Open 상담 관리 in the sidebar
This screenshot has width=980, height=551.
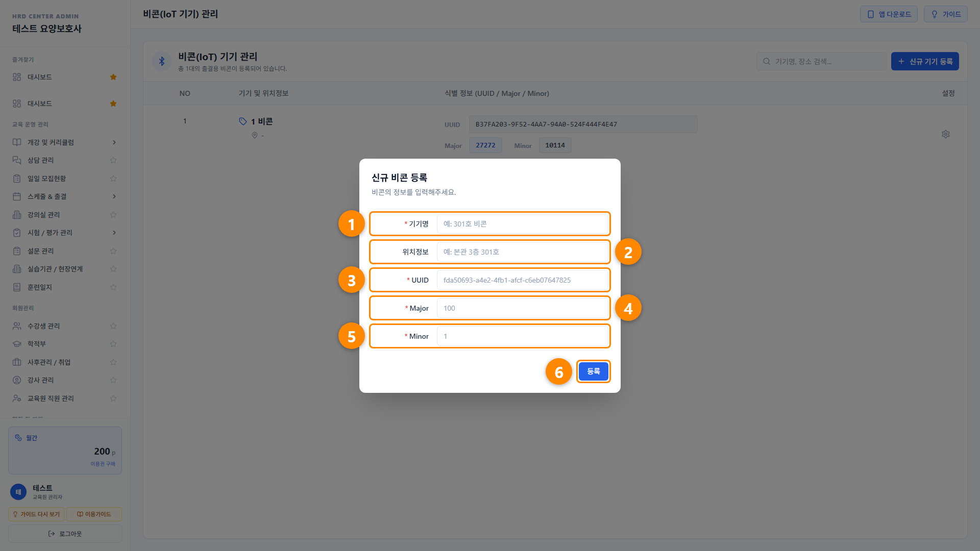pos(41,160)
